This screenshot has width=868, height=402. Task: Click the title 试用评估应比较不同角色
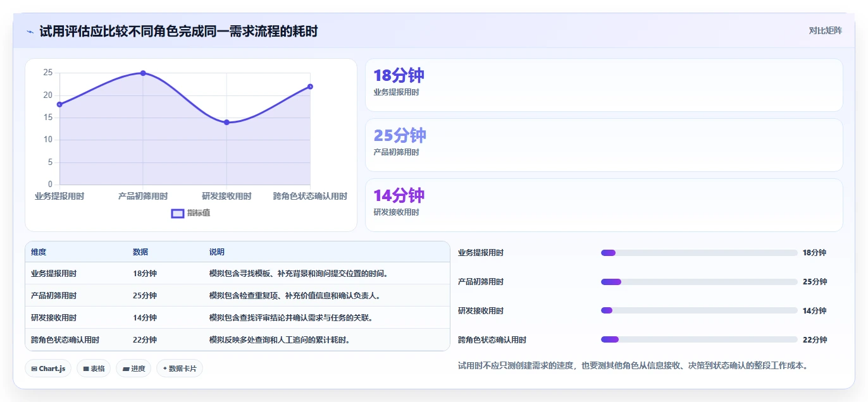(178, 31)
